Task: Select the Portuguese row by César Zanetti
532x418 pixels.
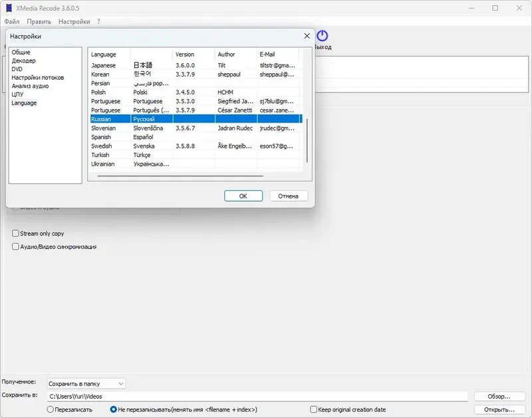Action: [196, 110]
